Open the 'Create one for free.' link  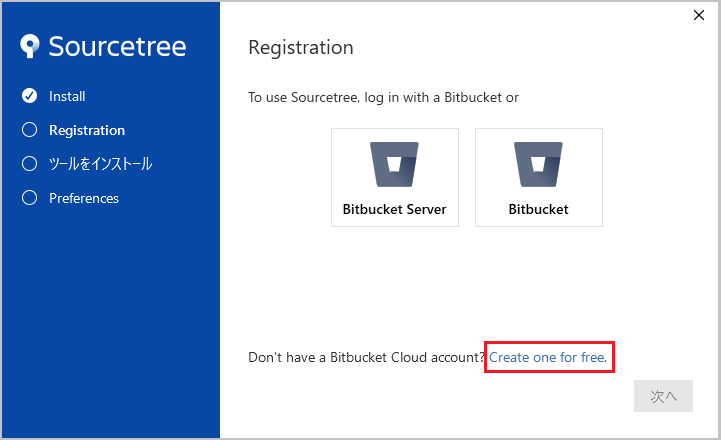[x=548, y=357]
